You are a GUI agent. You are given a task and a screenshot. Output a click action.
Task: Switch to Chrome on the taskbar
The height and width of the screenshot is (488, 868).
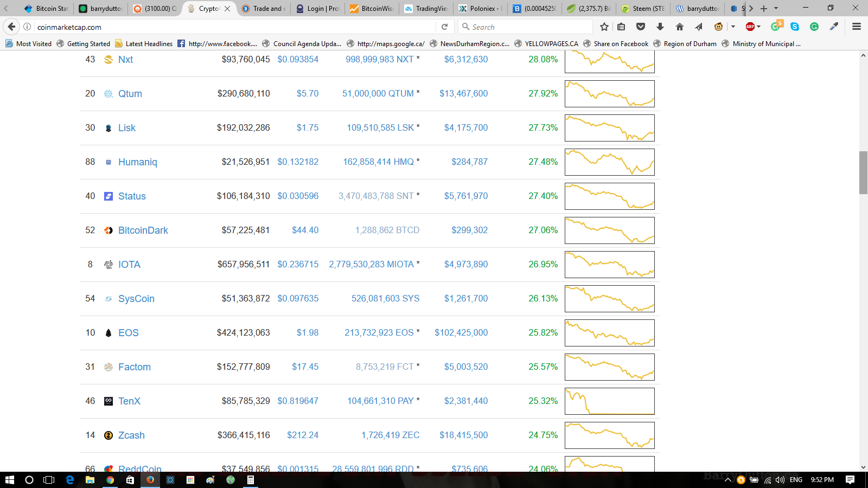click(x=110, y=480)
